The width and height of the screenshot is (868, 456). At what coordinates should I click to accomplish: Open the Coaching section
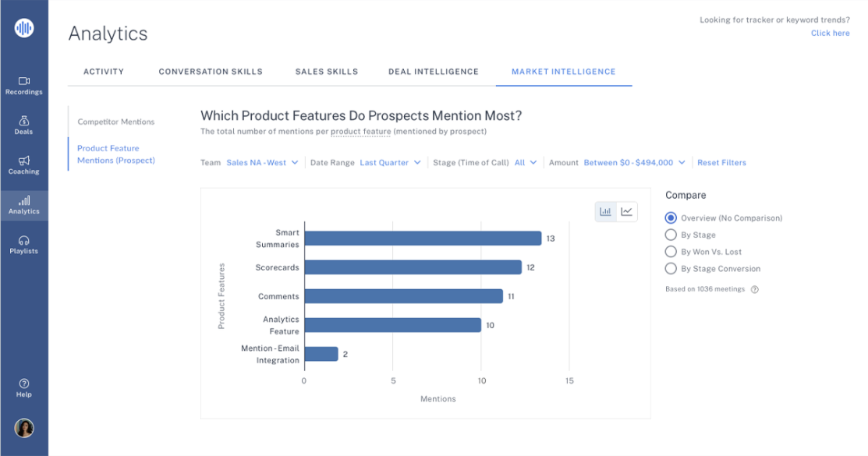(x=23, y=165)
